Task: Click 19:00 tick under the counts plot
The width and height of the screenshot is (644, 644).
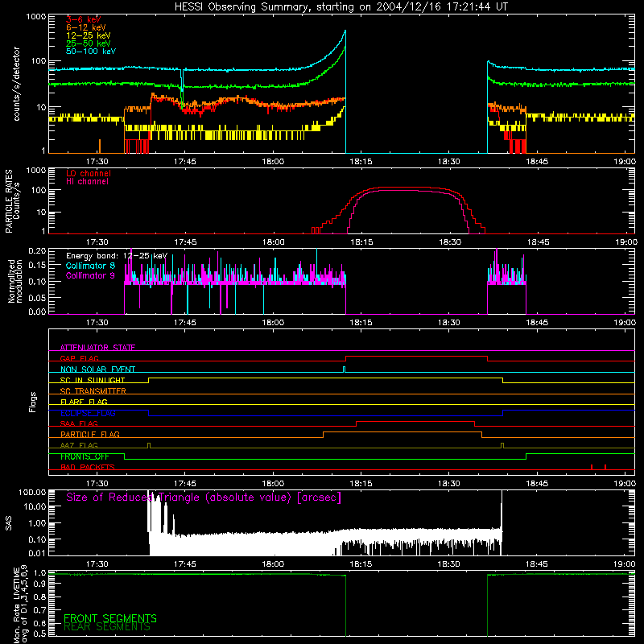Action: click(625, 162)
